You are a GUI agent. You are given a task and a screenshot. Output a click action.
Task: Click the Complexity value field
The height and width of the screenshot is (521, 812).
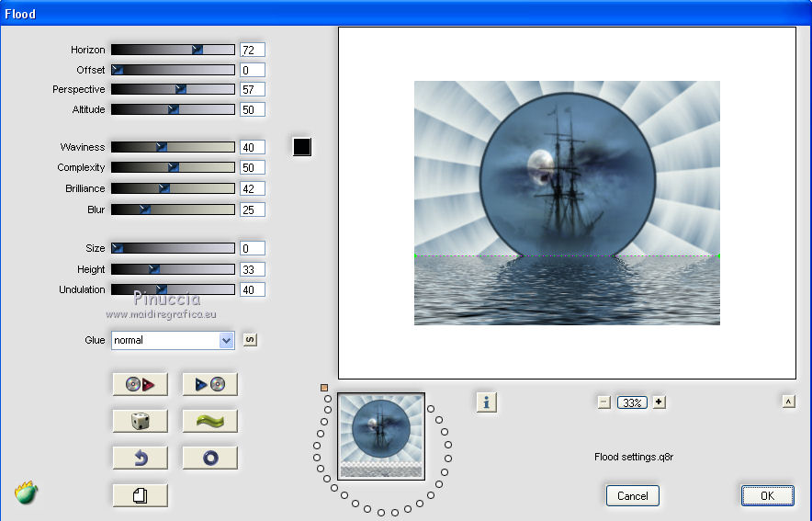253,167
